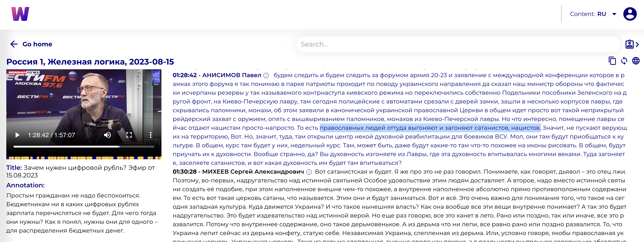Click the copy transcript icon
The height and width of the screenshot is (242, 644).
[612, 61]
